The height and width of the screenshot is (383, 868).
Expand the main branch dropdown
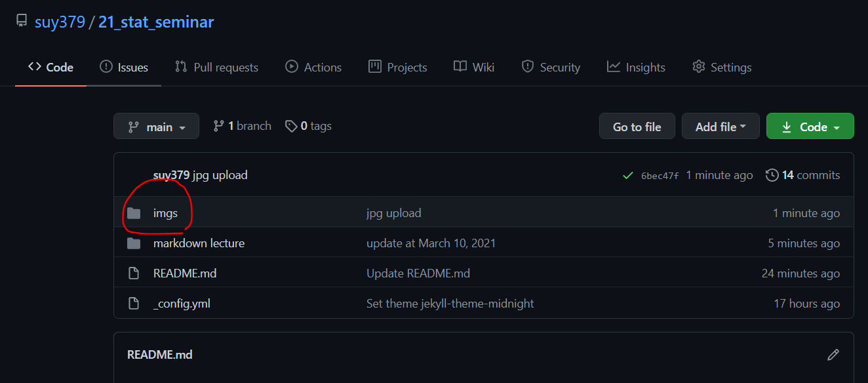[x=156, y=127]
